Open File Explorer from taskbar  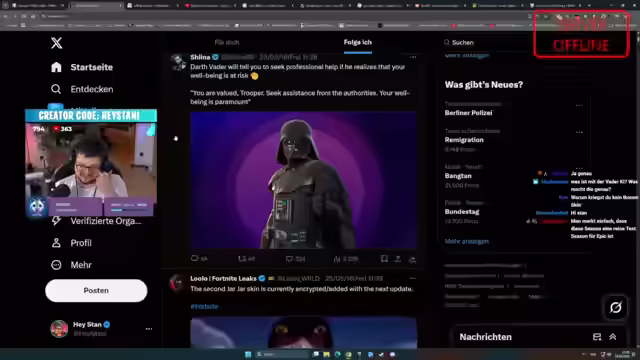pos(327,354)
